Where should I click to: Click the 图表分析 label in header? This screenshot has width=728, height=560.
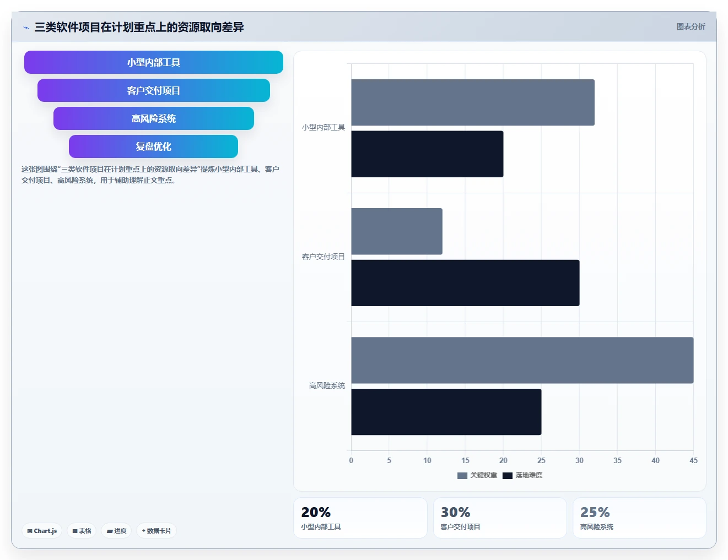pos(691,26)
